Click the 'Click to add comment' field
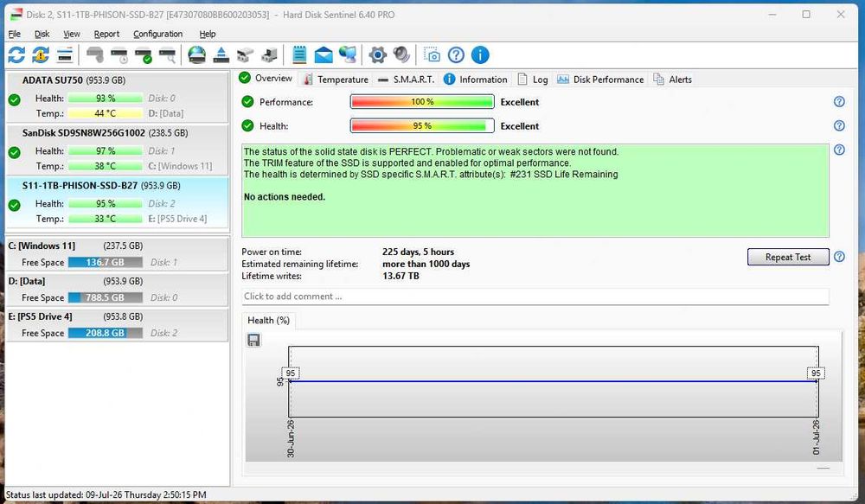The width and height of the screenshot is (865, 504). click(x=535, y=297)
